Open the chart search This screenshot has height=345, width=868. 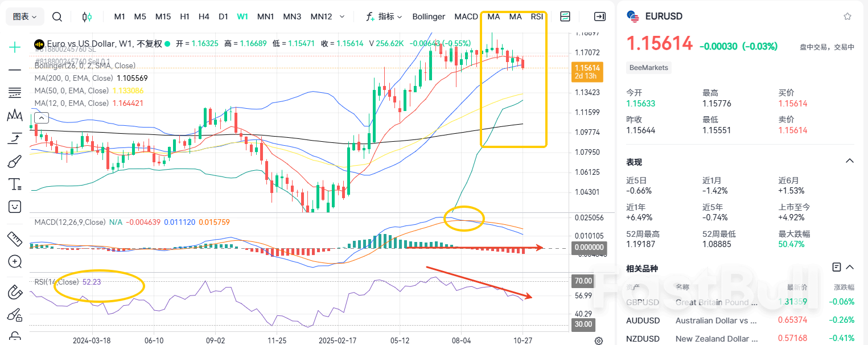(57, 17)
